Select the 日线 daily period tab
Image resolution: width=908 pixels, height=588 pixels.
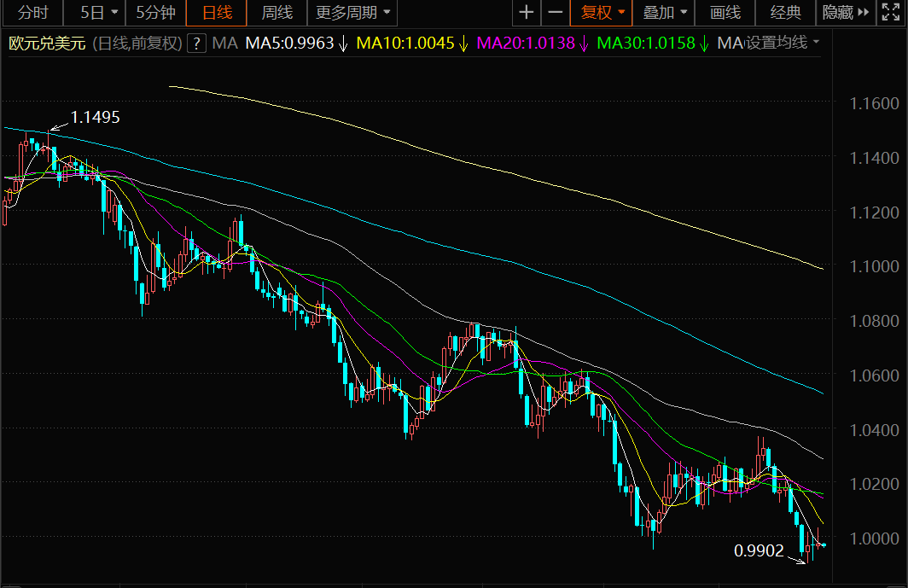pyautogui.click(x=217, y=12)
